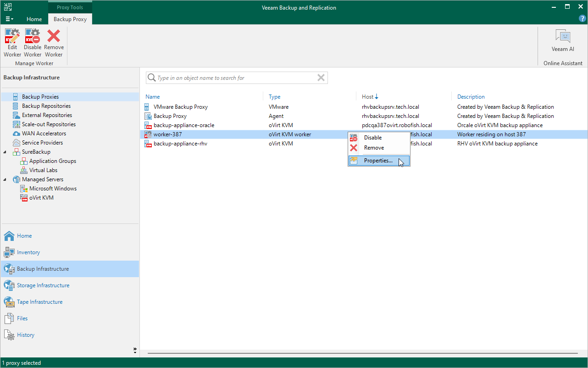This screenshot has height=368, width=588.
Task: Choose Properties from the context menu
Action: click(x=378, y=161)
